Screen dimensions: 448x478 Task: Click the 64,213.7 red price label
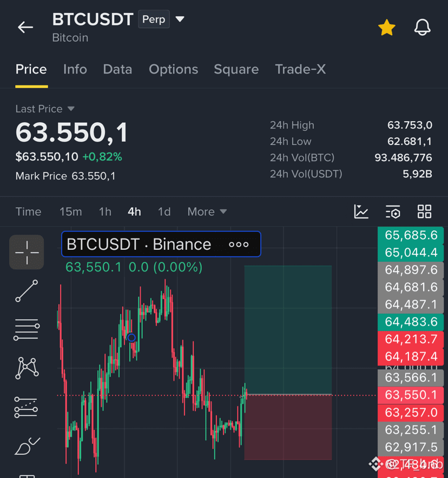click(x=411, y=339)
